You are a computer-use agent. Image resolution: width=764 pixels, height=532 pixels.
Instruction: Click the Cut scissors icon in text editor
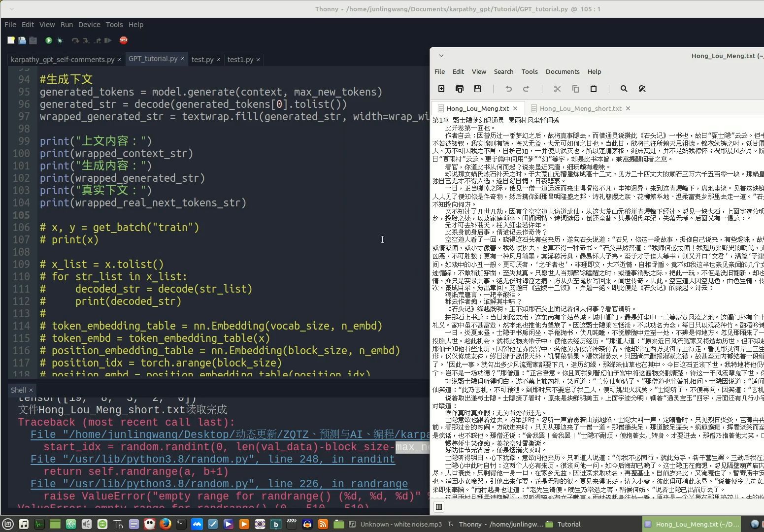557,89
